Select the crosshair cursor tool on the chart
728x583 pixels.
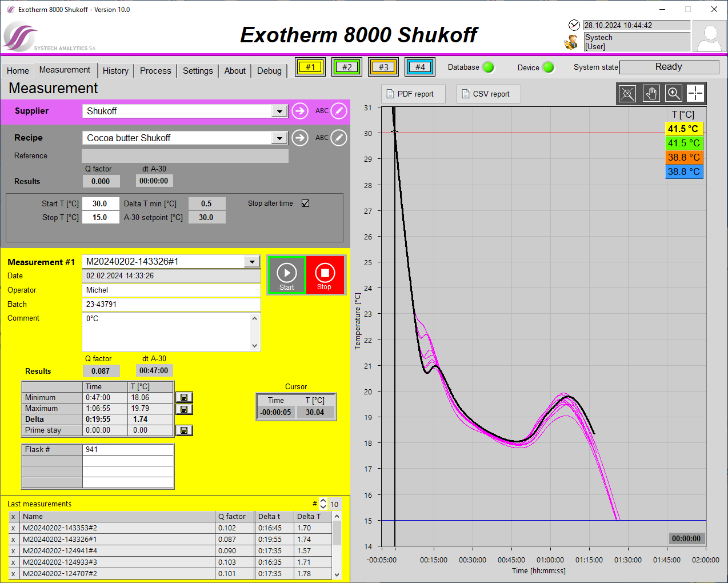coord(695,94)
